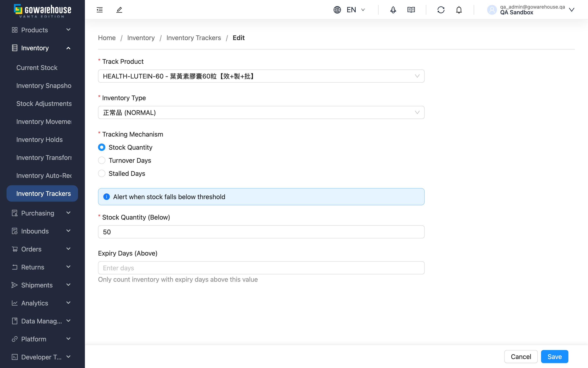Click the Analytics chart icon
Image resolution: width=588 pixels, height=368 pixels.
coord(14,303)
